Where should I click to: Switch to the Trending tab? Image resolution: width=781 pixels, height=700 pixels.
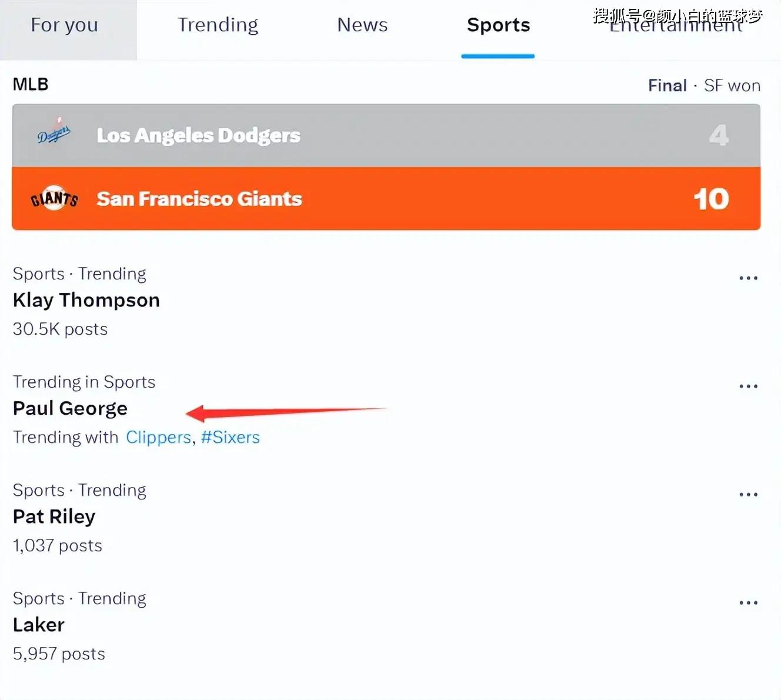[218, 25]
